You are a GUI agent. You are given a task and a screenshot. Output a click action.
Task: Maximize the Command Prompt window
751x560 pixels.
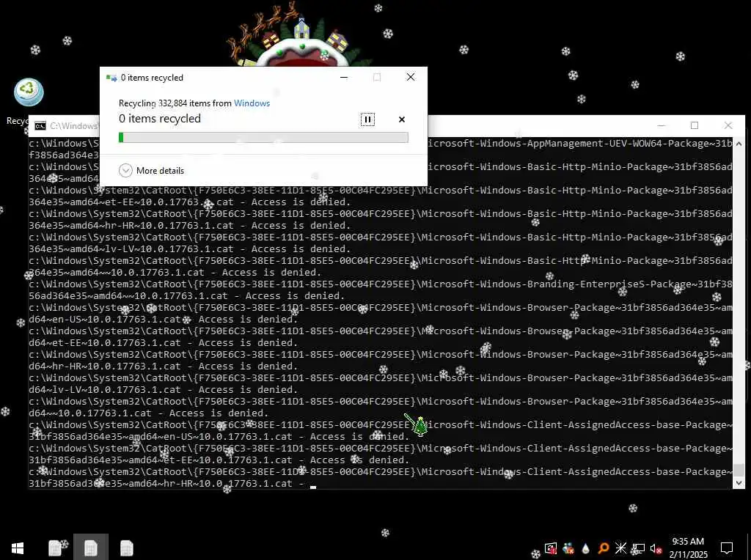(695, 125)
